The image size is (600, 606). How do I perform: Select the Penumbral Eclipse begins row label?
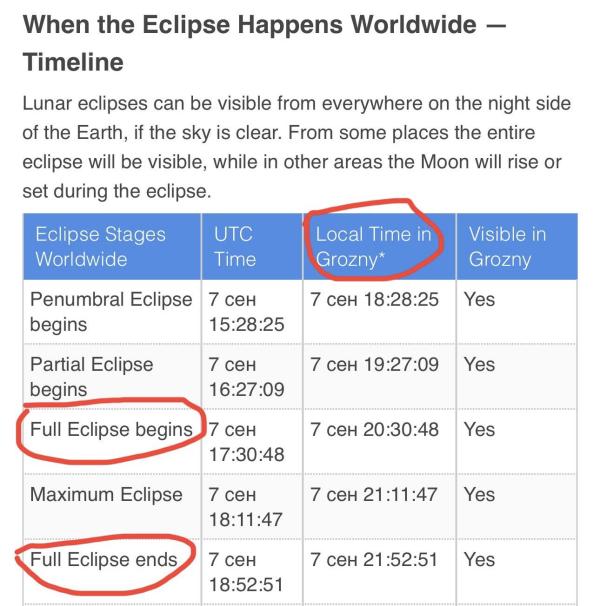point(111,312)
